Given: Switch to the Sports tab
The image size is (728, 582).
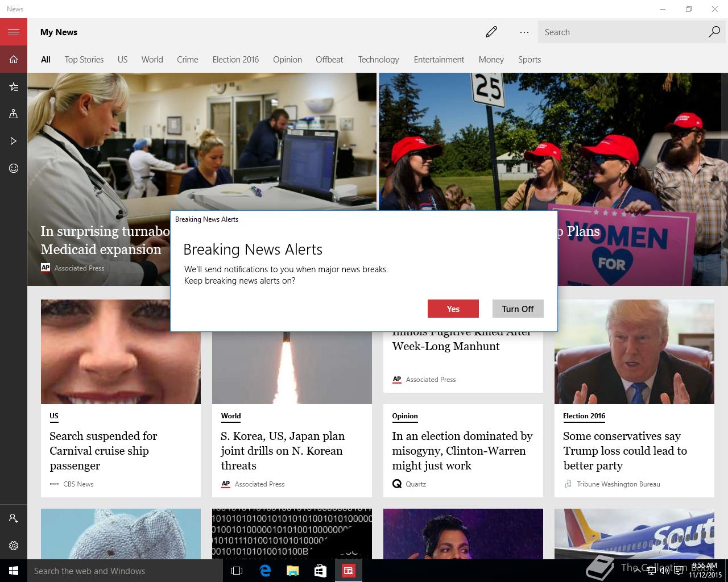Looking at the screenshot, I should (x=530, y=60).
